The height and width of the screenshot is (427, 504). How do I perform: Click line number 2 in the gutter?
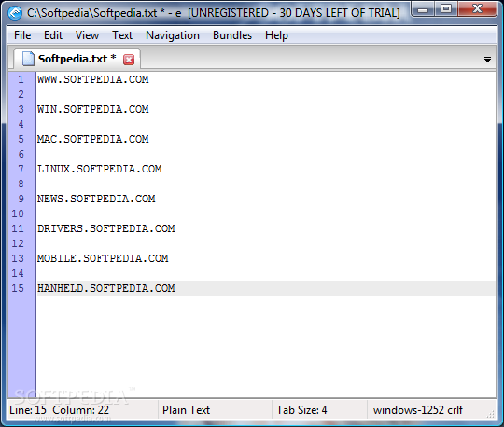pos(21,94)
